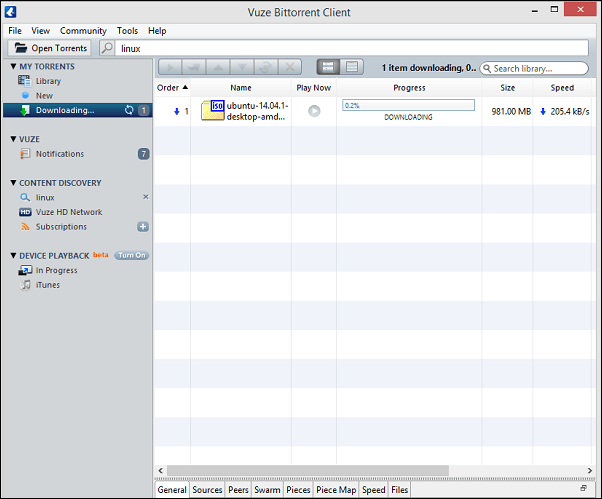The height and width of the screenshot is (499, 602).
Task: Click the iTunes music note icon
Action: (x=25, y=285)
